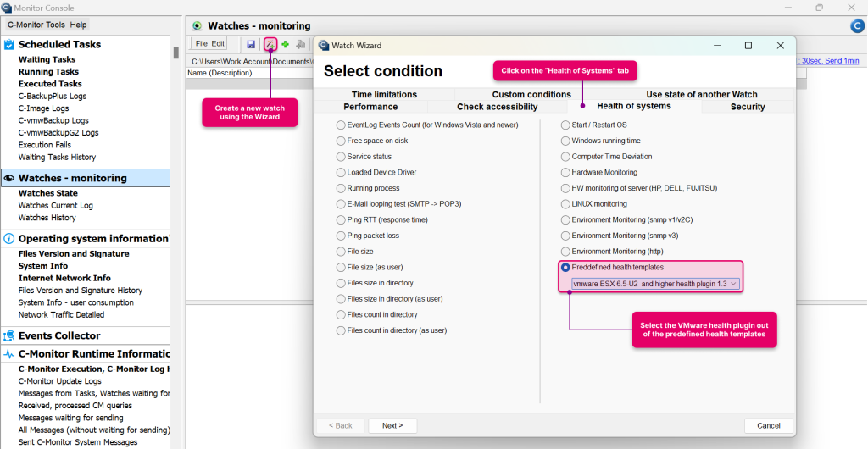The image size is (868, 449).
Task: Open the Security tab
Action: point(747,107)
